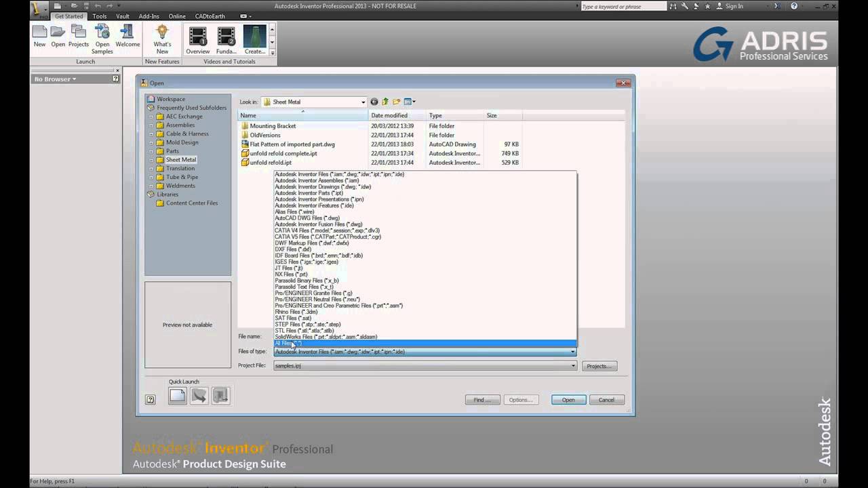The image size is (868, 488).
Task: Switch to the Add-Ins ribbon tab
Action: [x=149, y=16]
